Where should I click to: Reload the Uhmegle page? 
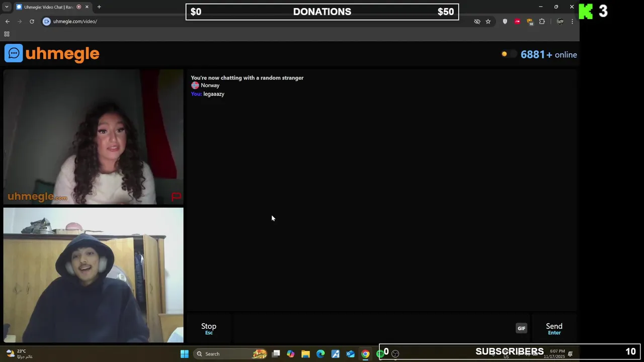pos(32,22)
